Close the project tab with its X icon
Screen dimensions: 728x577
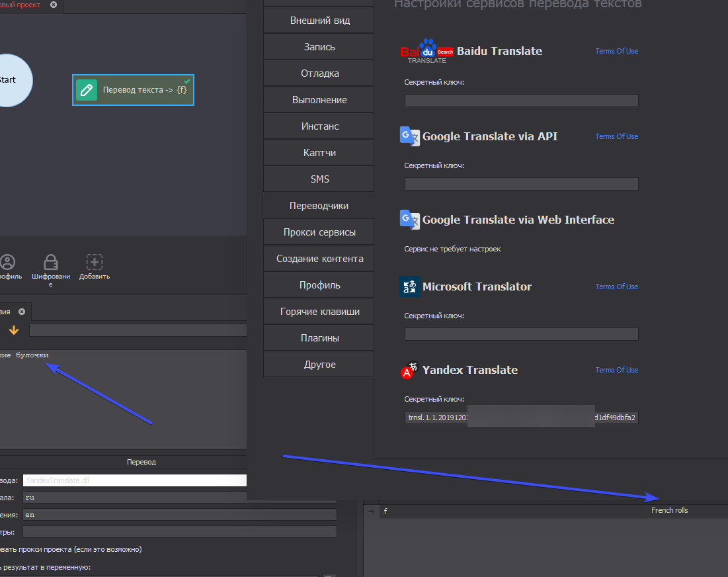[x=54, y=5]
